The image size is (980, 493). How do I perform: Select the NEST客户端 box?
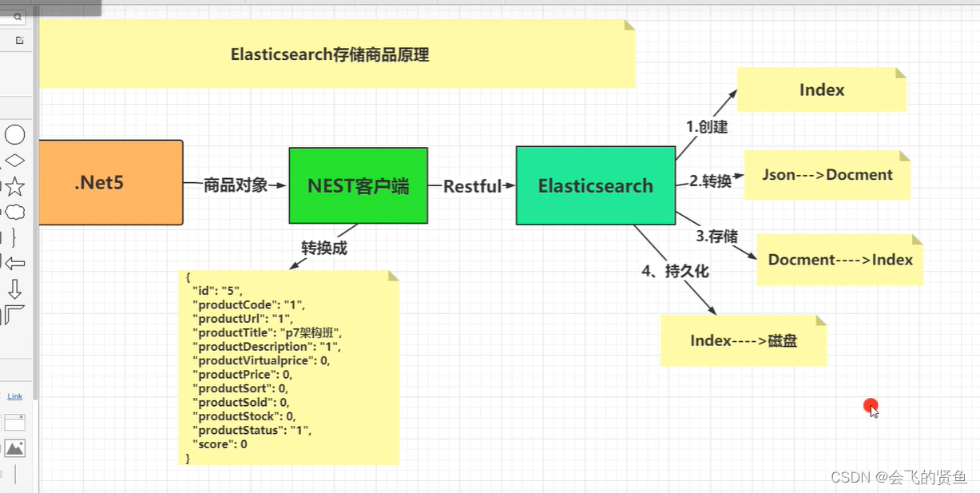[x=358, y=185]
